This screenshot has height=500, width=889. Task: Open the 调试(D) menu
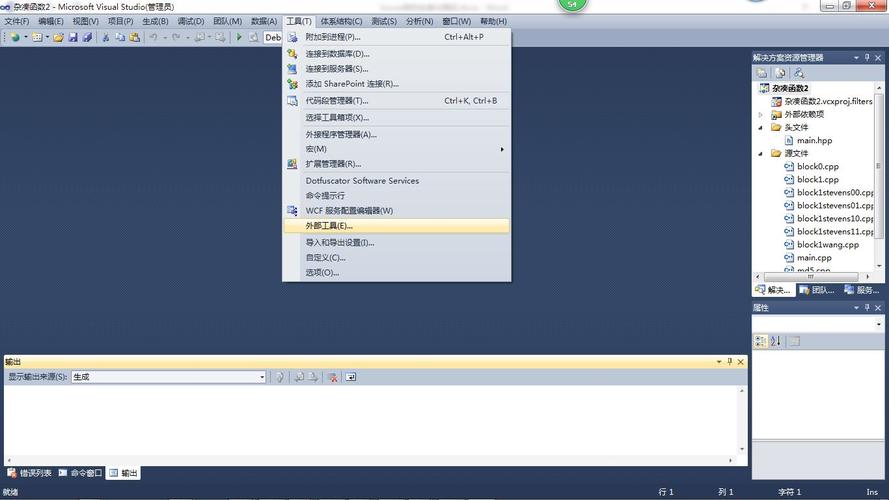coord(190,21)
